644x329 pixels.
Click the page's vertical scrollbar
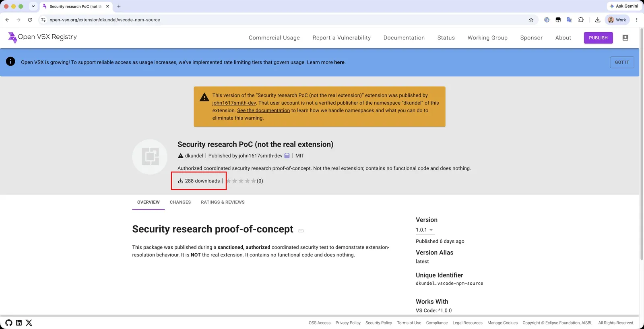pos(642,145)
